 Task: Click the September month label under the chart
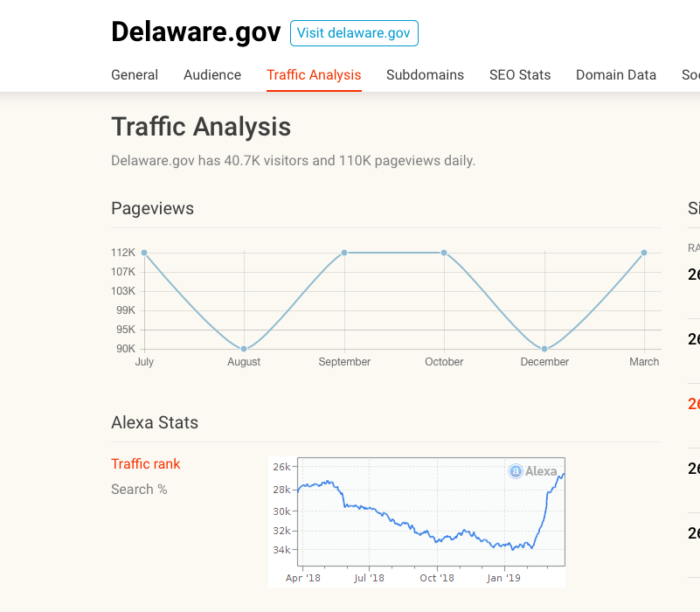pos(344,362)
